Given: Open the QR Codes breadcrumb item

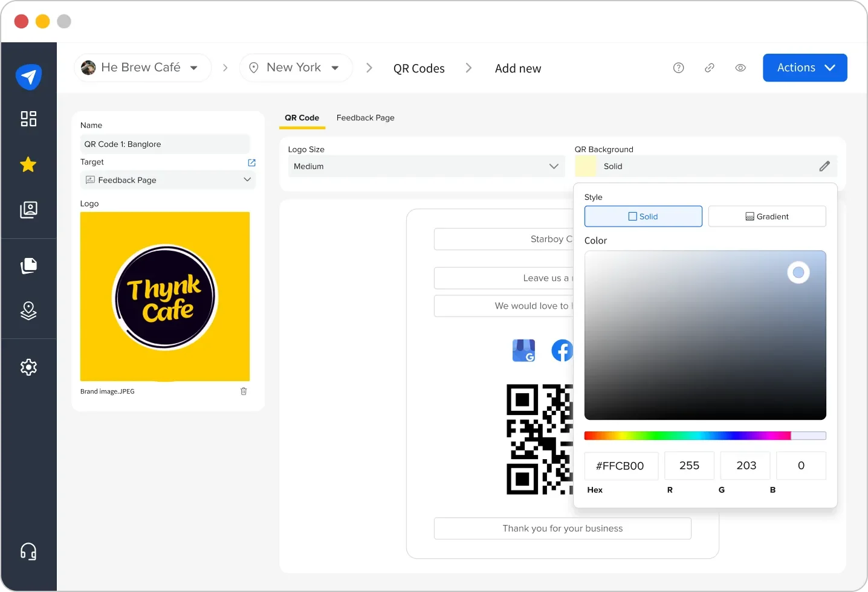Looking at the screenshot, I should pos(418,68).
